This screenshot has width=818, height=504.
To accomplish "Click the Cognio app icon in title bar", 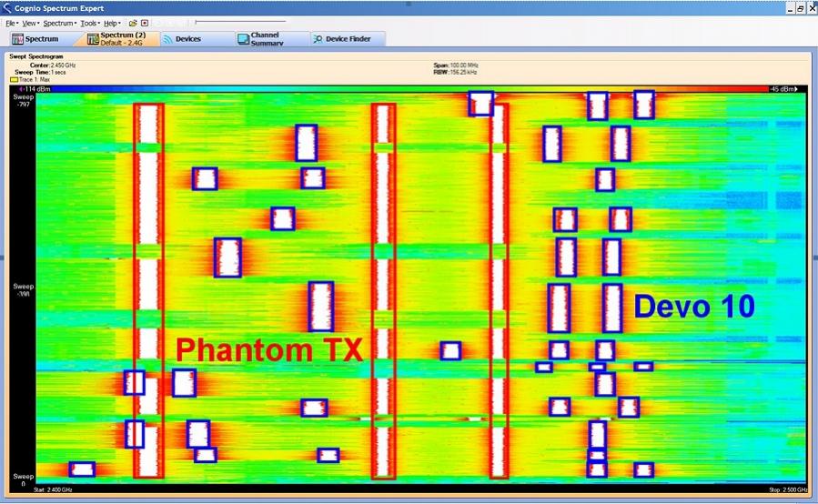I will 6,7.
